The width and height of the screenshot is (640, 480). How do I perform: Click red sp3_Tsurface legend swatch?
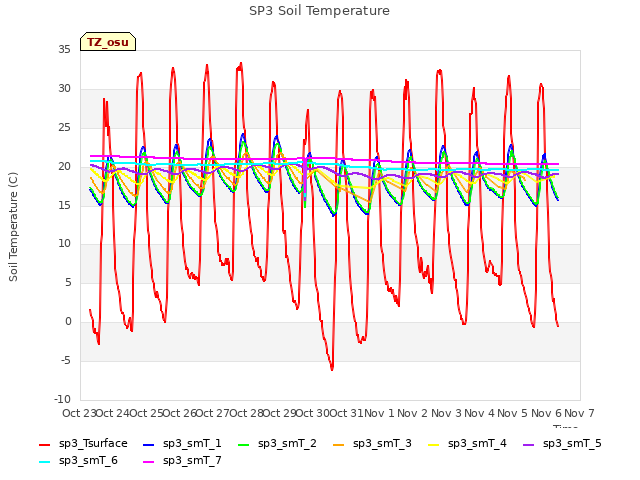[44, 444]
